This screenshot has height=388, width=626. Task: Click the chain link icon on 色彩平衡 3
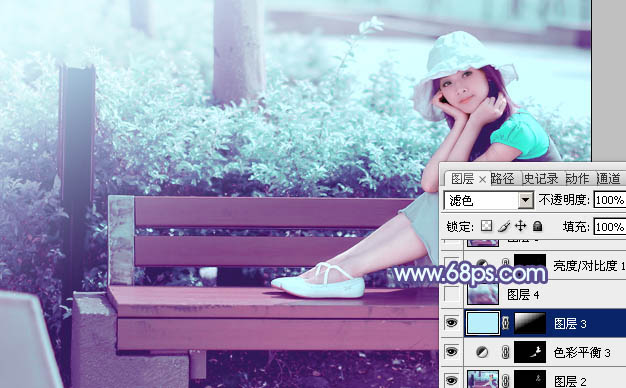pos(505,352)
